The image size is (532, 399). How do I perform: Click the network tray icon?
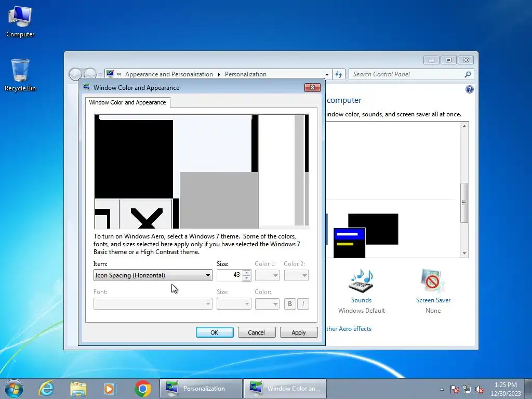click(467, 389)
